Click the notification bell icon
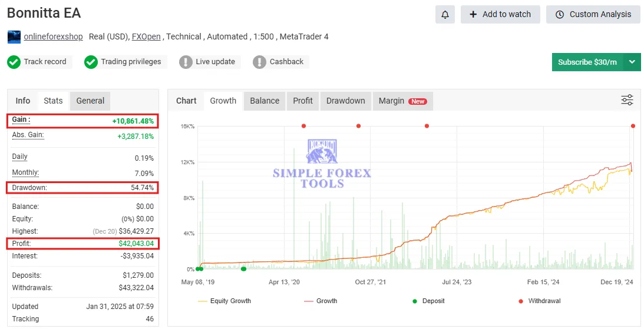Image resolution: width=644 pixels, height=329 pixels. [x=445, y=15]
